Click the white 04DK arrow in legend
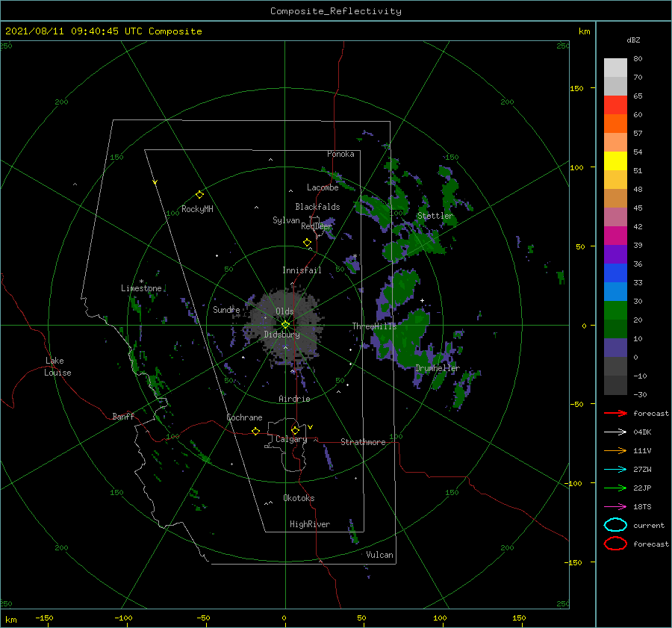 [x=615, y=432]
